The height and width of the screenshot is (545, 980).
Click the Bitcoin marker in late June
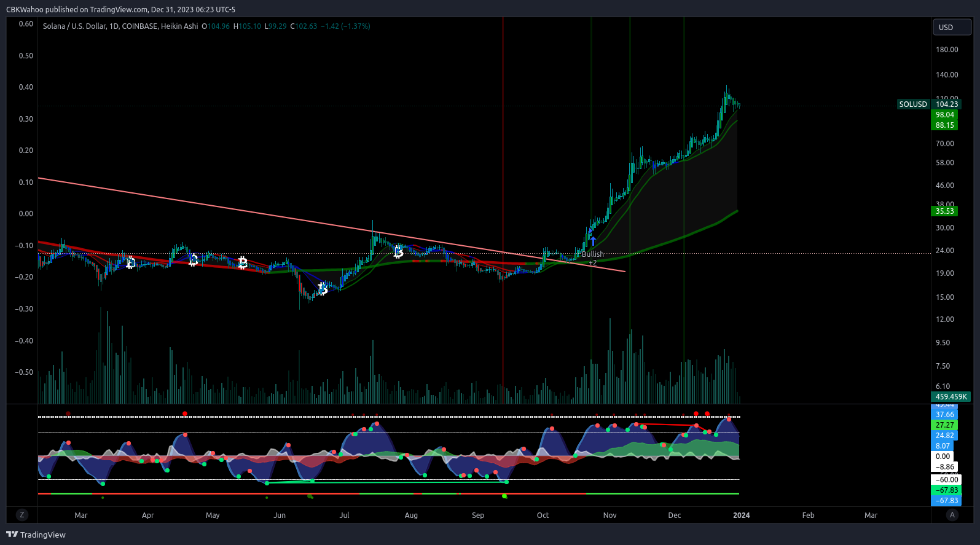(x=323, y=289)
